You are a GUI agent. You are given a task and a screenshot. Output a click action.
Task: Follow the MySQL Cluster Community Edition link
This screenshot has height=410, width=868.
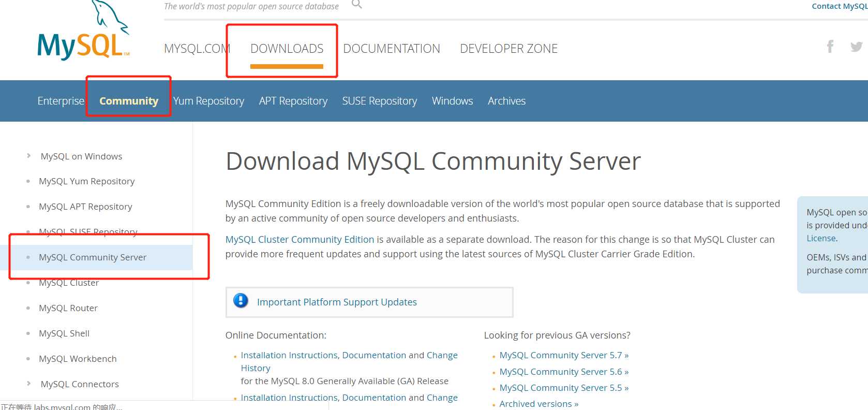[300, 239]
